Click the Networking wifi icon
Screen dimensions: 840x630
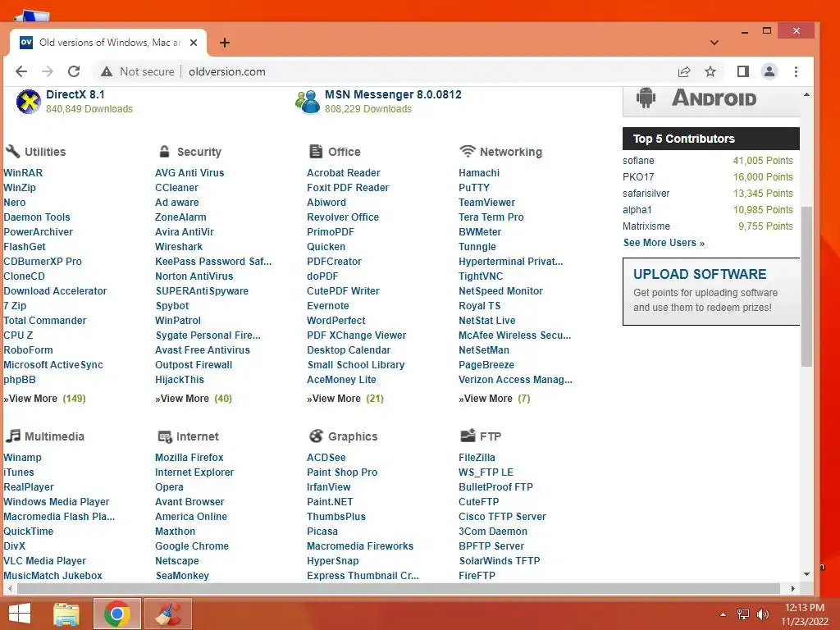click(467, 151)
